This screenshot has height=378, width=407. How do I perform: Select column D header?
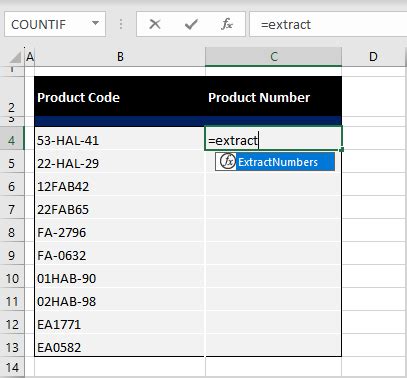pyautogui.click(x=373, y=57)
